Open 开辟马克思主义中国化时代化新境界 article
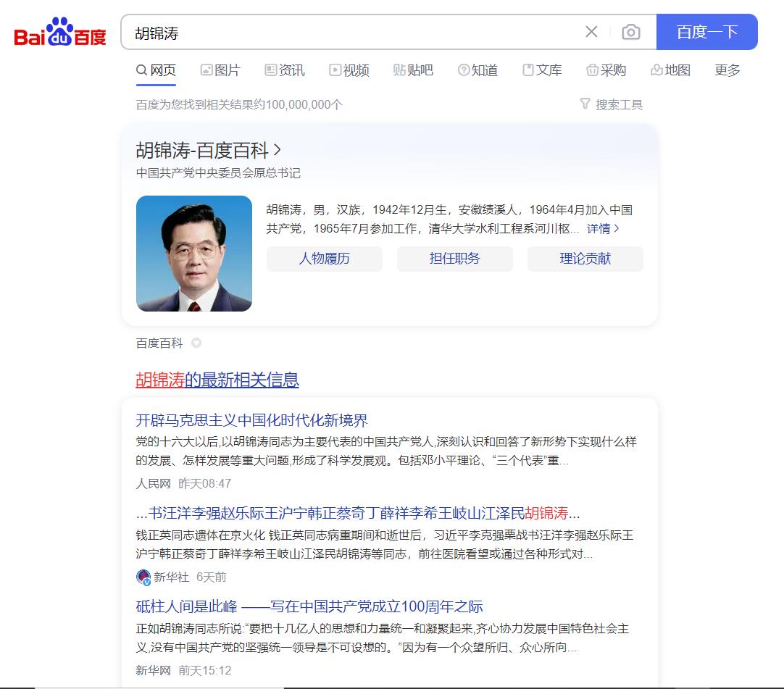Screen dimensions: 784x689 [252, 420]
